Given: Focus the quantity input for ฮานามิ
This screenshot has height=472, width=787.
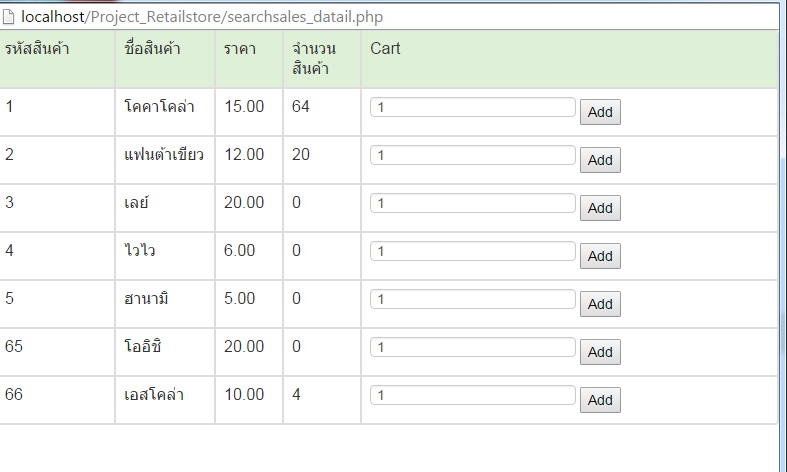Looking at the screenshot, I should tap(473, 299).
